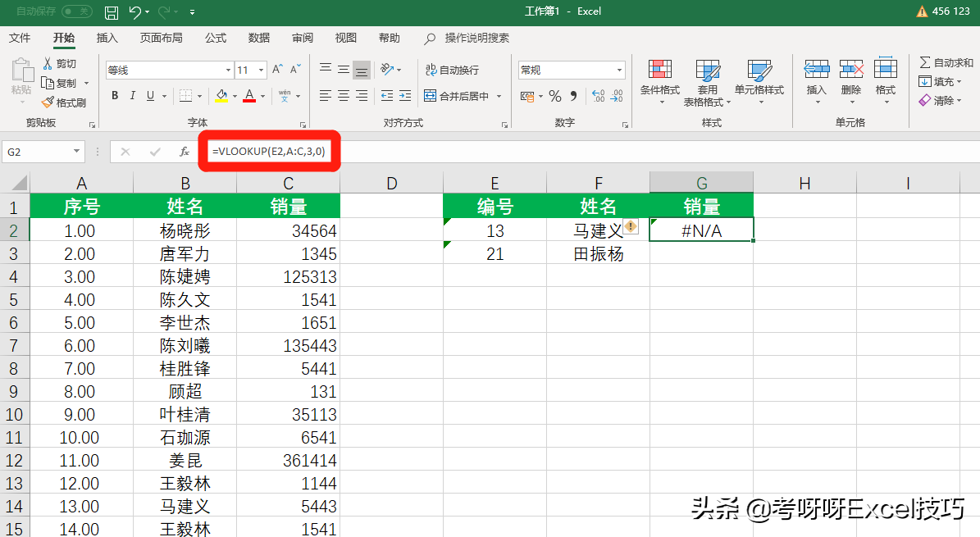This screenshot has width=980, height=537.
Task: Click the AutoSum button
Action: tap(946, 62)
